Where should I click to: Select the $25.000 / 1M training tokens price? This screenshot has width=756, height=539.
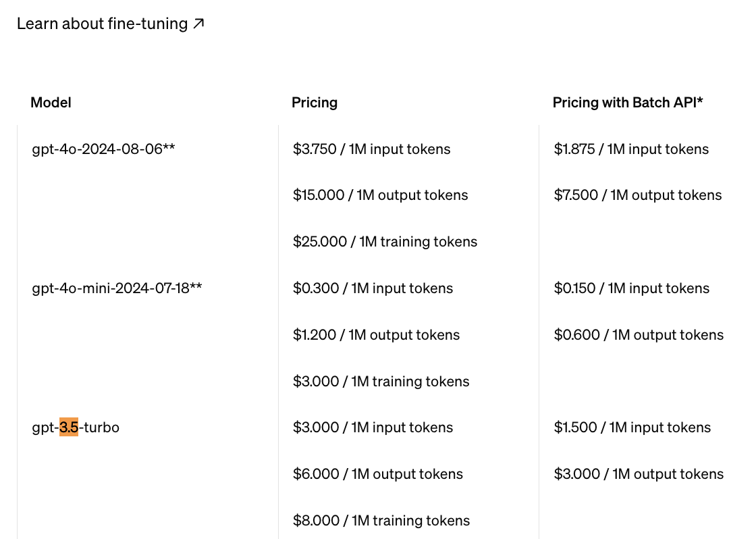tap(385, 242)
